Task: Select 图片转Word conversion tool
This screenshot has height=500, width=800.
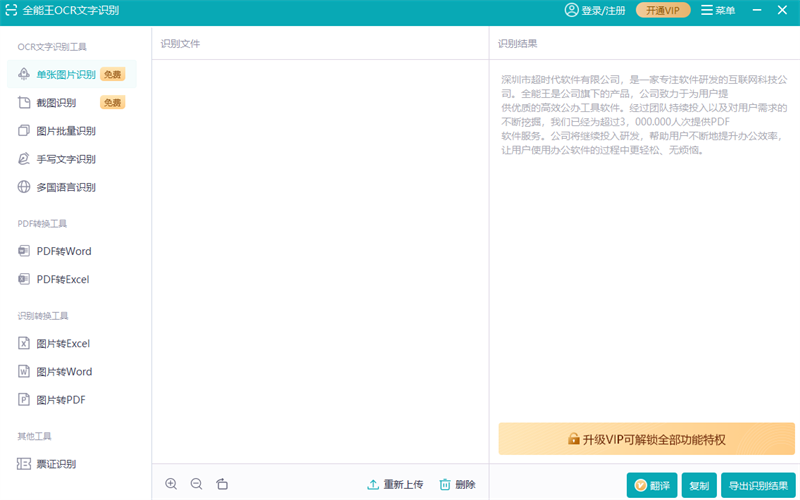Action: pyautogui.click(x=64, y=371)
